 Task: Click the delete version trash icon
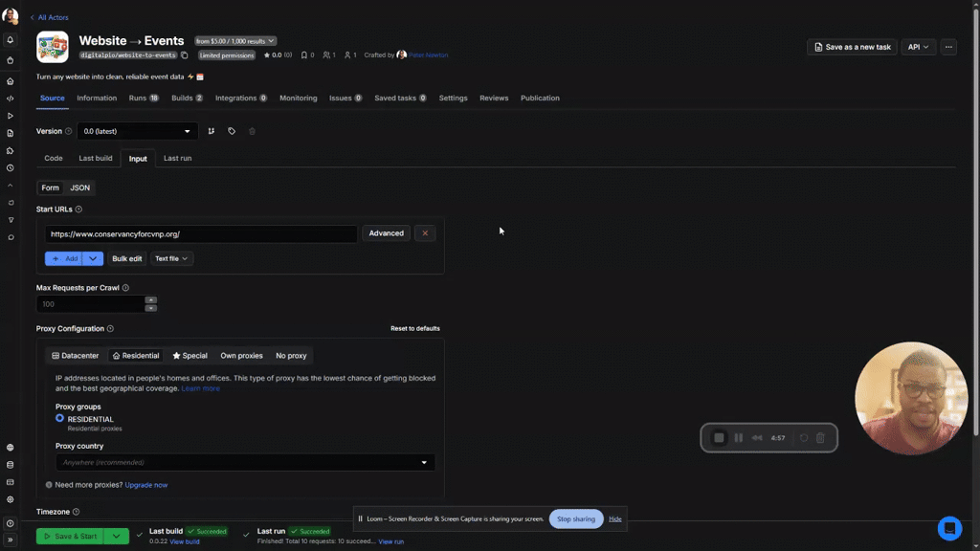pyautogui.click(x=252, y=131)
